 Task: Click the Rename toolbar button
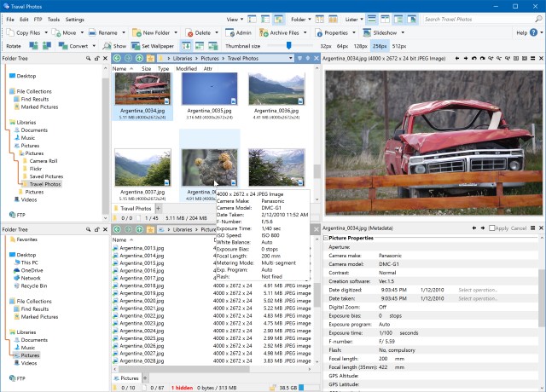point(103,32)
